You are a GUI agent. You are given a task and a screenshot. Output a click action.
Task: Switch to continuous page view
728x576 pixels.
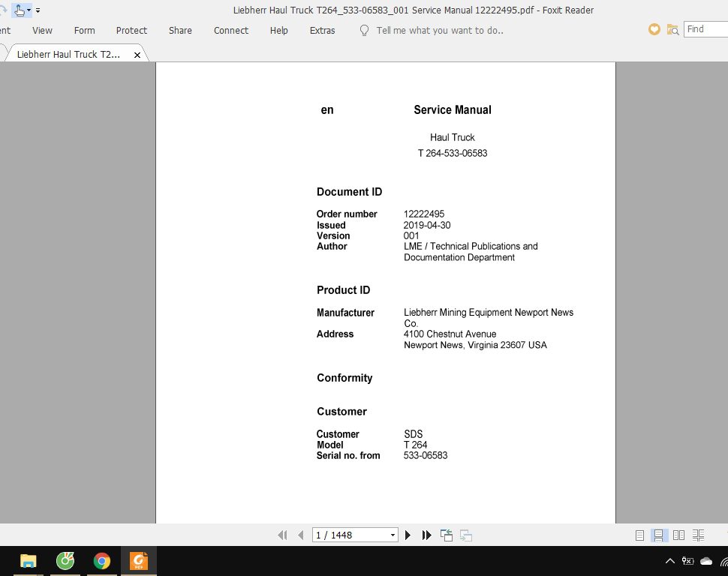pyautogui.click(x=658, y=535)
